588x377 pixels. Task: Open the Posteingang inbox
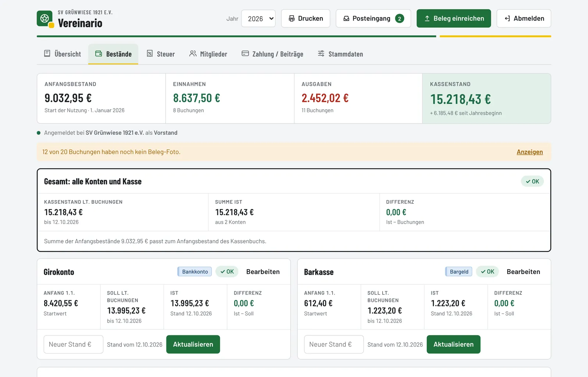373,18
